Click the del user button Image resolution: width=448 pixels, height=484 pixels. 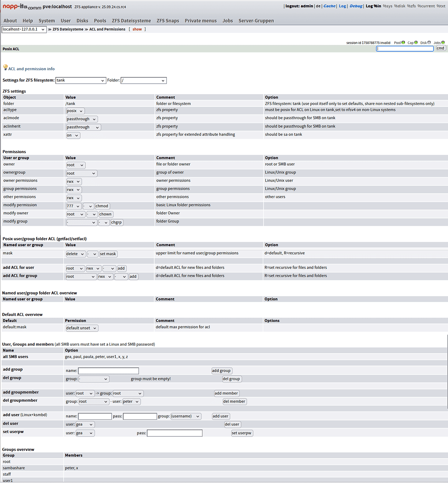point(232,425)
